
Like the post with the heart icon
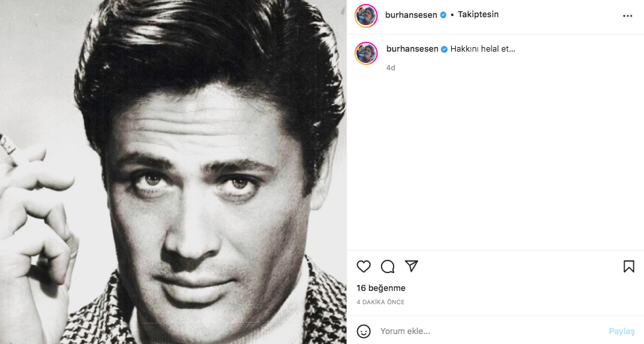364,266
